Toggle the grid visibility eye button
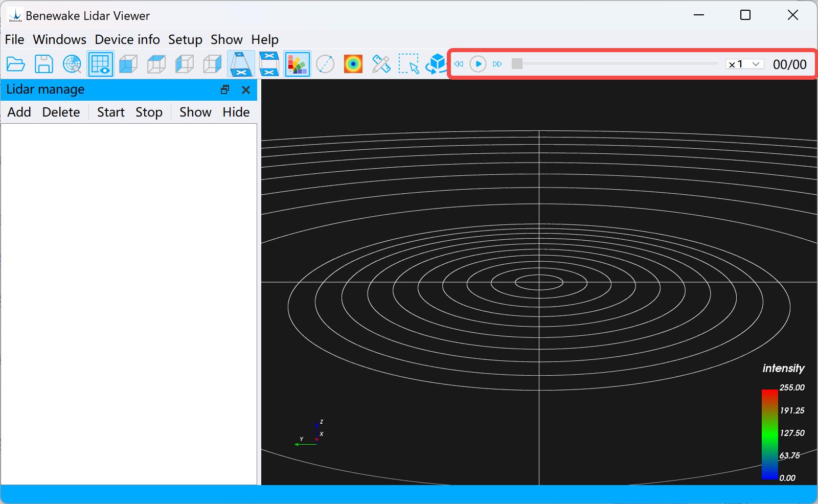Image resolution: width=818 pixels, height=504 pixels. (101, 64)
